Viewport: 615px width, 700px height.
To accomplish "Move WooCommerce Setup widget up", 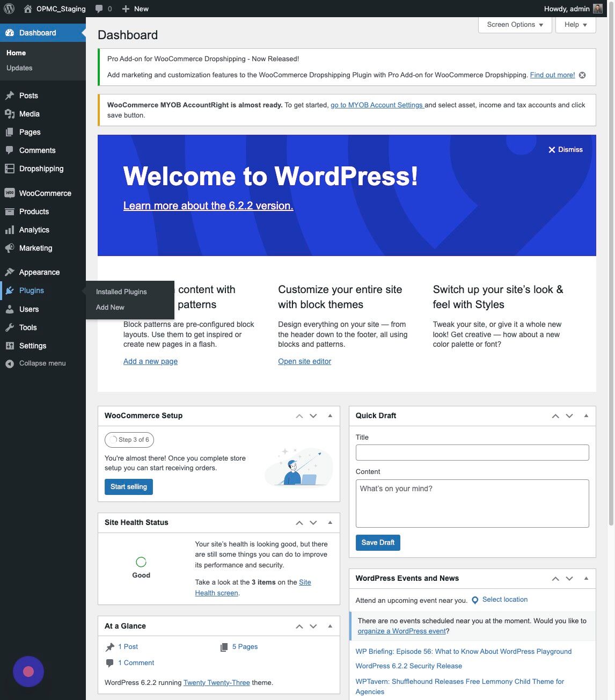I will (x=299, y=416).
